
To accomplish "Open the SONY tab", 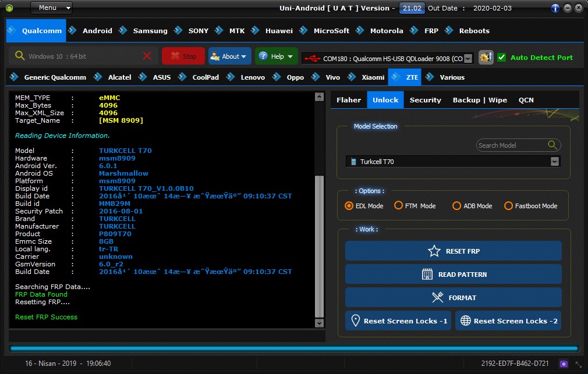I will [x=199, y=31].
